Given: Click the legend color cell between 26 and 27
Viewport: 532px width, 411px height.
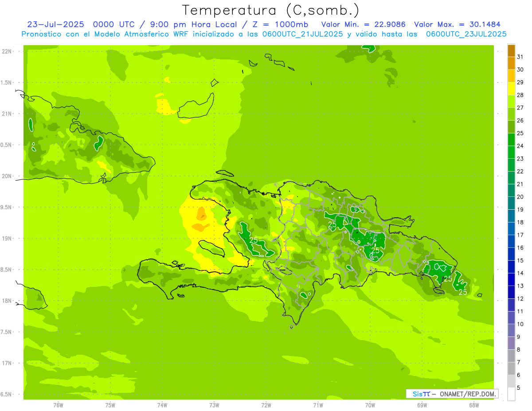Looking at the screenshot, I should 511,114.
